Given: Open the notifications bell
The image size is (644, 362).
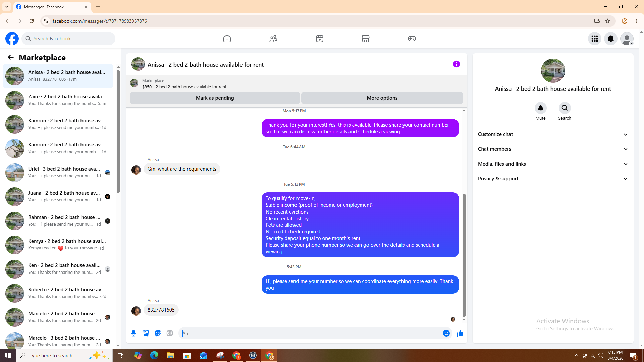Looking at the screenshot, I should coord(611,39).
